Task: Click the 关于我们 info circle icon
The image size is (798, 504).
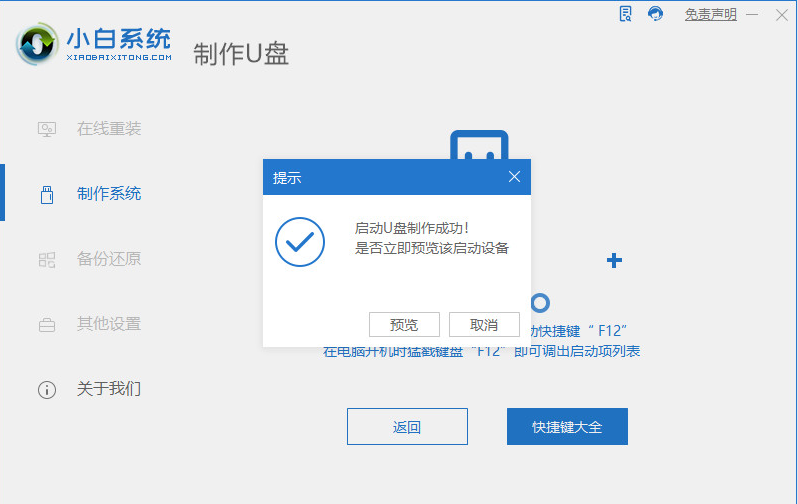Action: pyautogui.click(x=46, y=389)
